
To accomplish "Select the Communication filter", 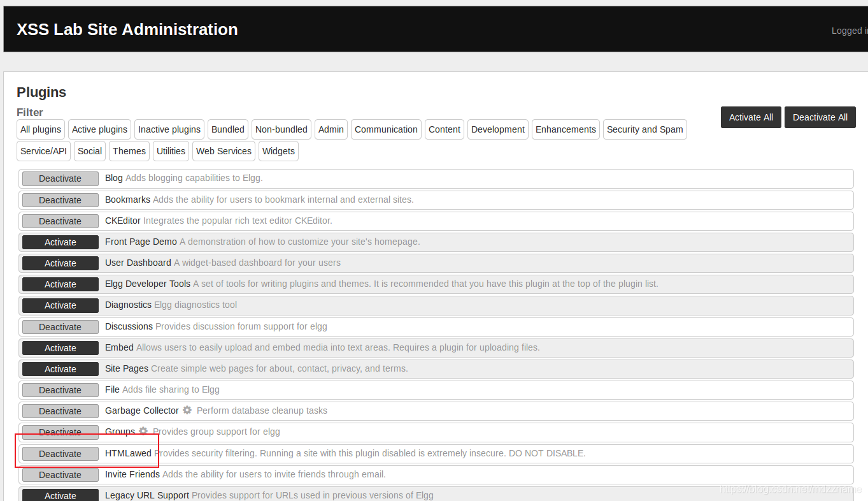I will 386,129.
